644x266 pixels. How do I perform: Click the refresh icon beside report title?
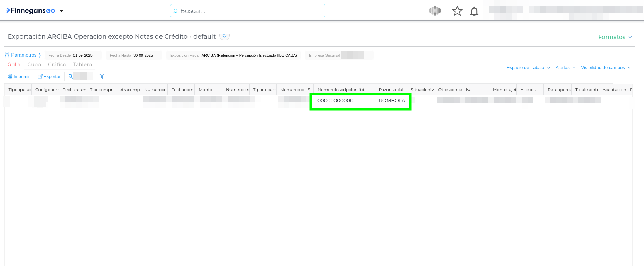click(225, 36)
